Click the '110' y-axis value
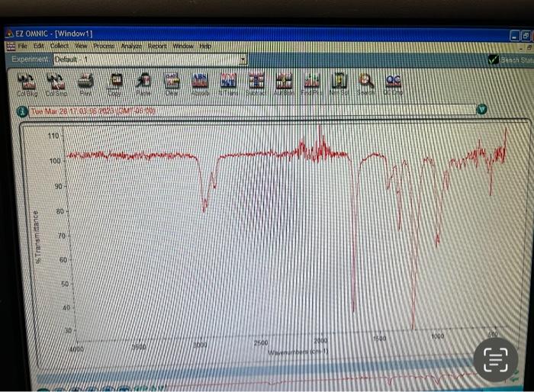534x392 pixels. tap(53, 136)
